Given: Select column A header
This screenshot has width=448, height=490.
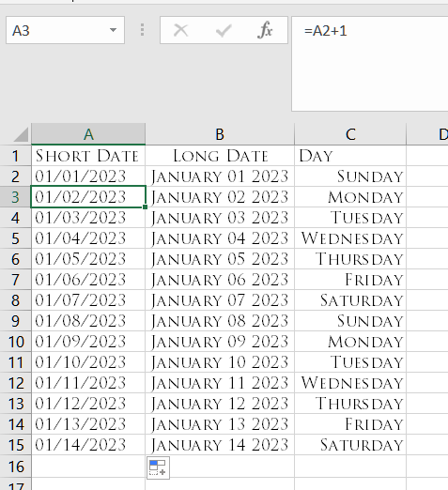Looking at the screenshot, I should pos(88,134).
